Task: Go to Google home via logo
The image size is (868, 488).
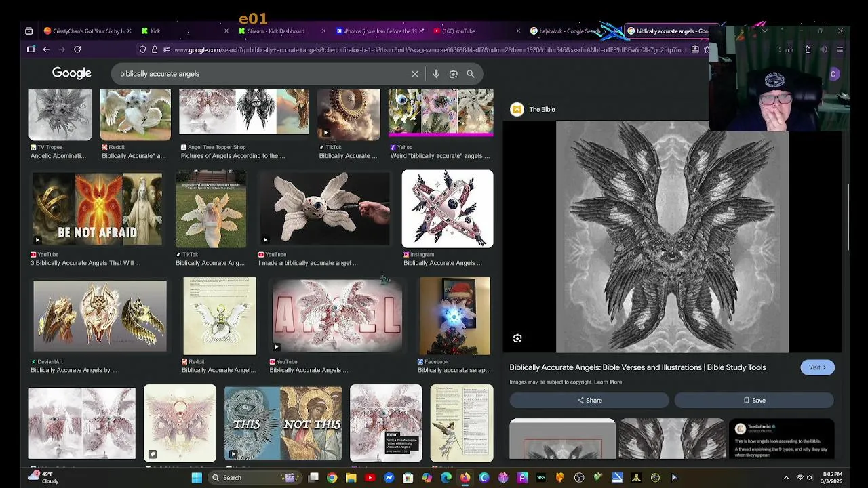Action: 72,73
